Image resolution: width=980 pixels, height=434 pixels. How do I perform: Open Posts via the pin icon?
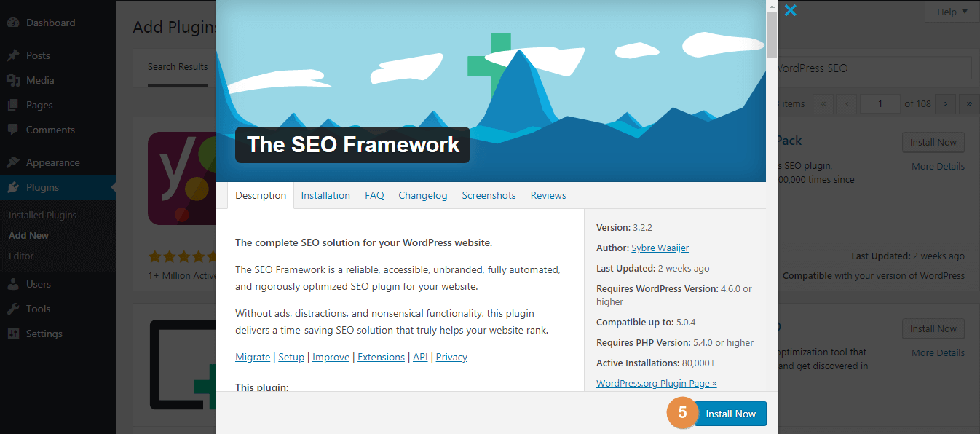pyautogui.click(x=13, y=55)
